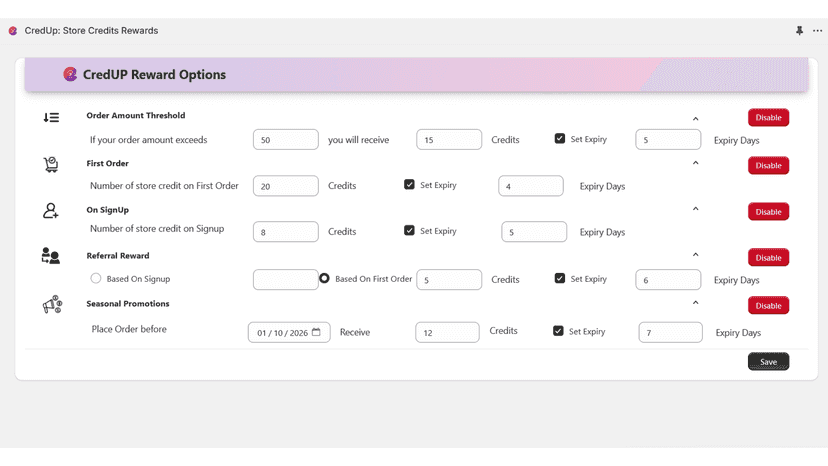This screenshot has height=466, width=828.
Task: Click Referral first order credits field
Action: [x=449, y=280]
